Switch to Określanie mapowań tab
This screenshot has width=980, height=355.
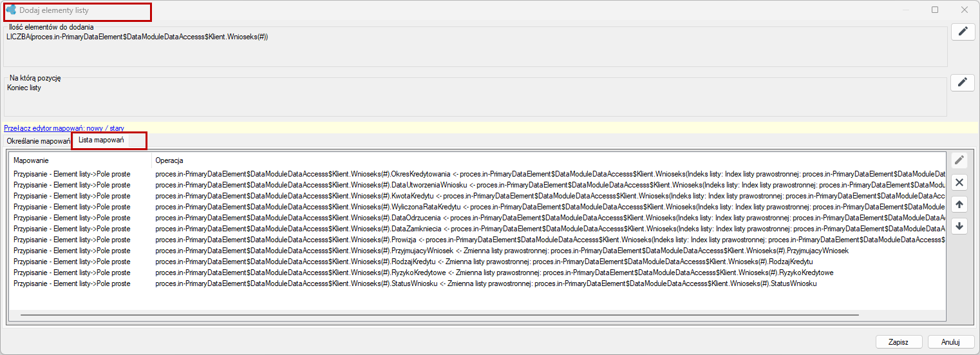(x=37, y=140)
